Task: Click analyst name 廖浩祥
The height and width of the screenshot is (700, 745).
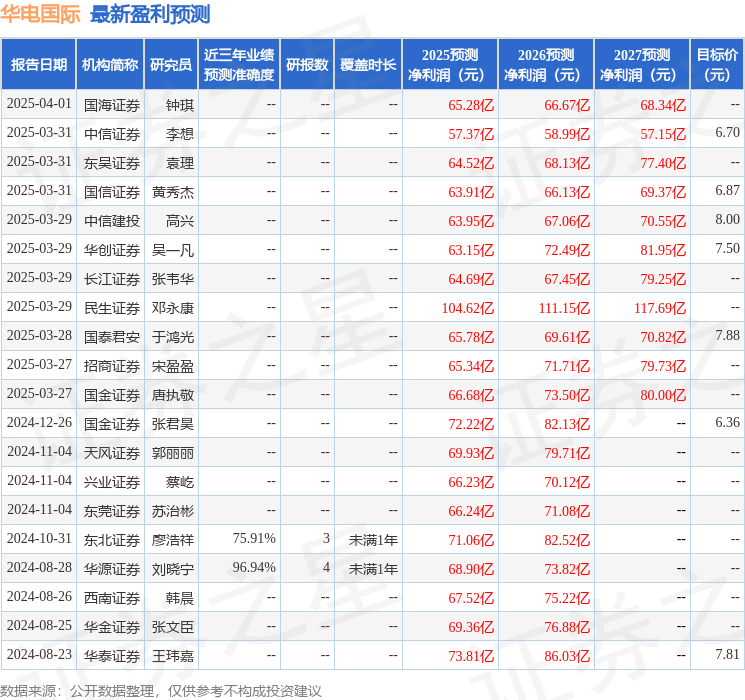Action: tap(173, 540)
